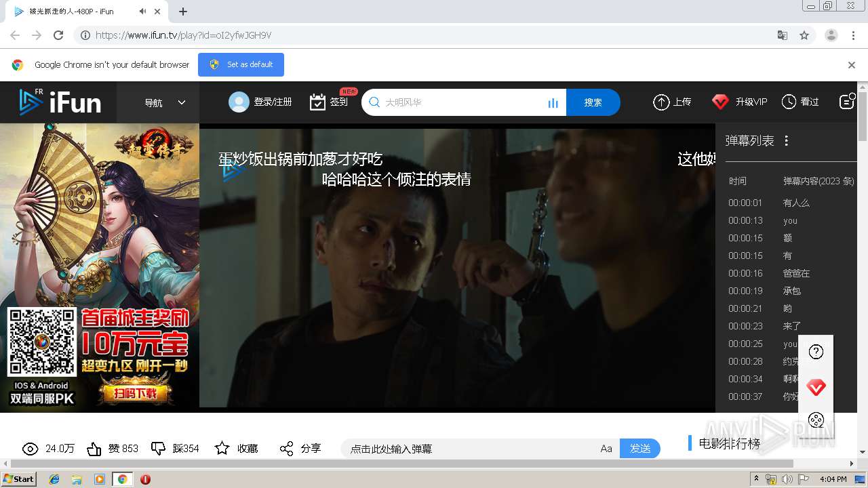Click the 扫码下载 ad button

135,393
